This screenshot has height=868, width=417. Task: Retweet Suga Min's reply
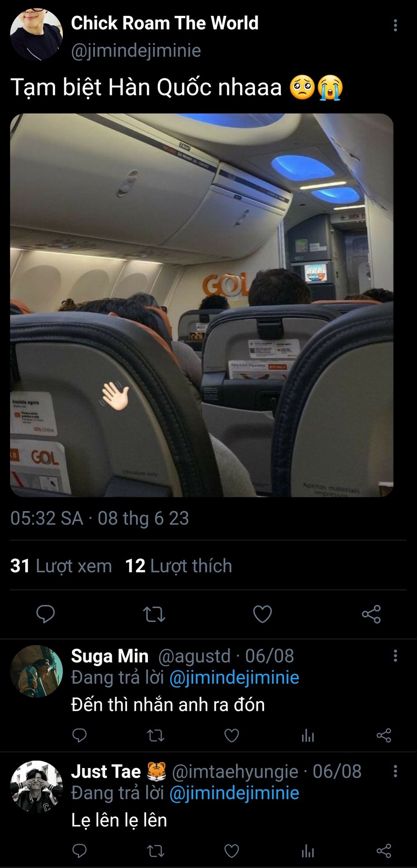156,736
